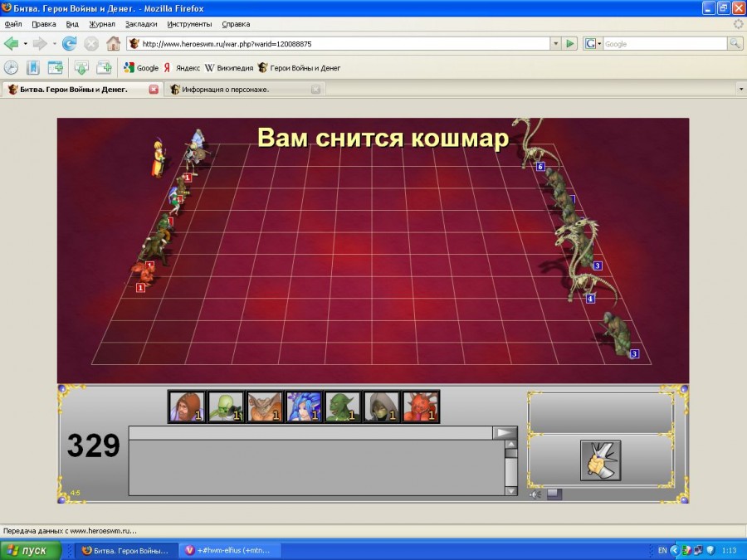Open the Google bookmark link
747x560 pixels.
coord(141,68)
